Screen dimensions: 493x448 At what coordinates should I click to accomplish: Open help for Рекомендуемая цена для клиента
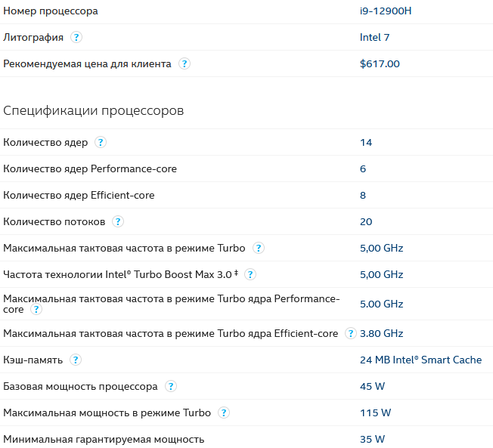[184, 63]
